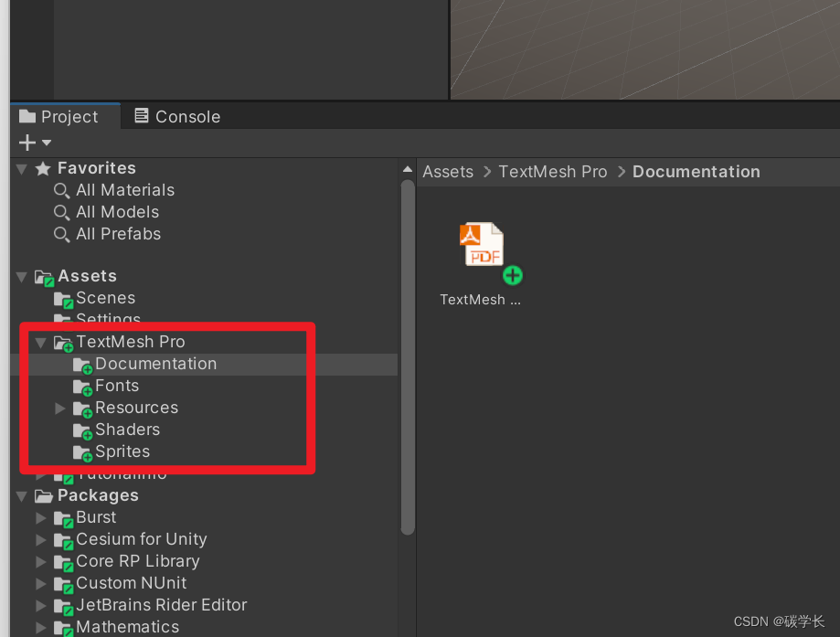This screenshot has width=840, height=637.
Task: Collapse the TextMesh Pro folder
Action: [x=41, y=343]
